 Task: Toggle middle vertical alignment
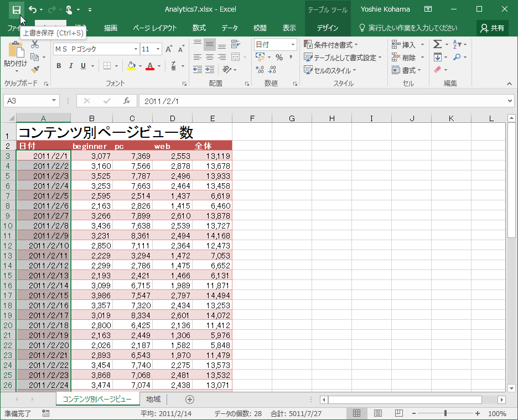point(210,44)
